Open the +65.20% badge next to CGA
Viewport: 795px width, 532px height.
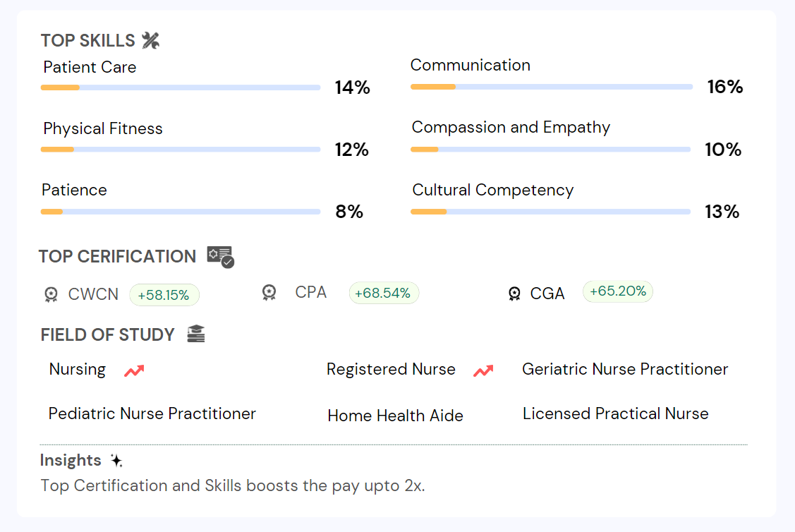tap(618, 291)
